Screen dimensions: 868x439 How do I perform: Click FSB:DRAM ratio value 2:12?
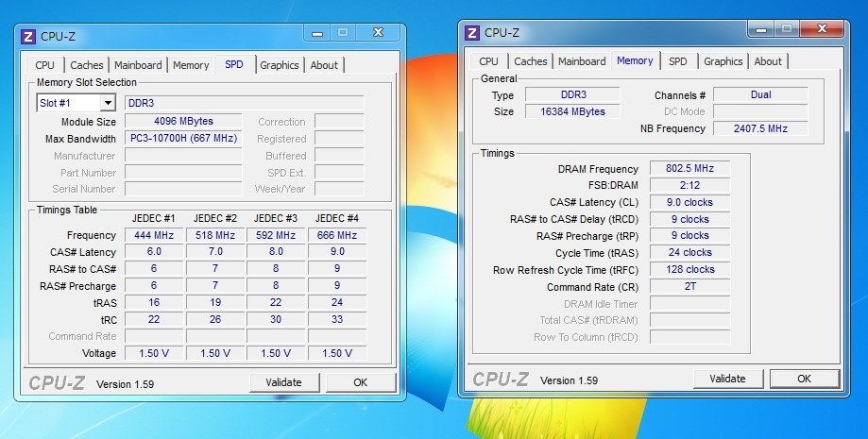[689, 185]
